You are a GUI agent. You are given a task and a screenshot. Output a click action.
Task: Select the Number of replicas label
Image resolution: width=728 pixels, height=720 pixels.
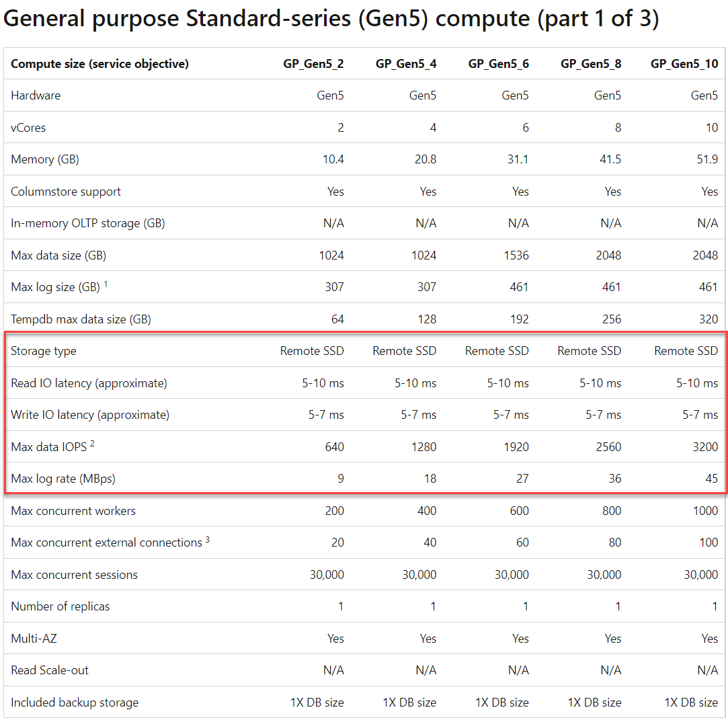[x=60, y=607]
